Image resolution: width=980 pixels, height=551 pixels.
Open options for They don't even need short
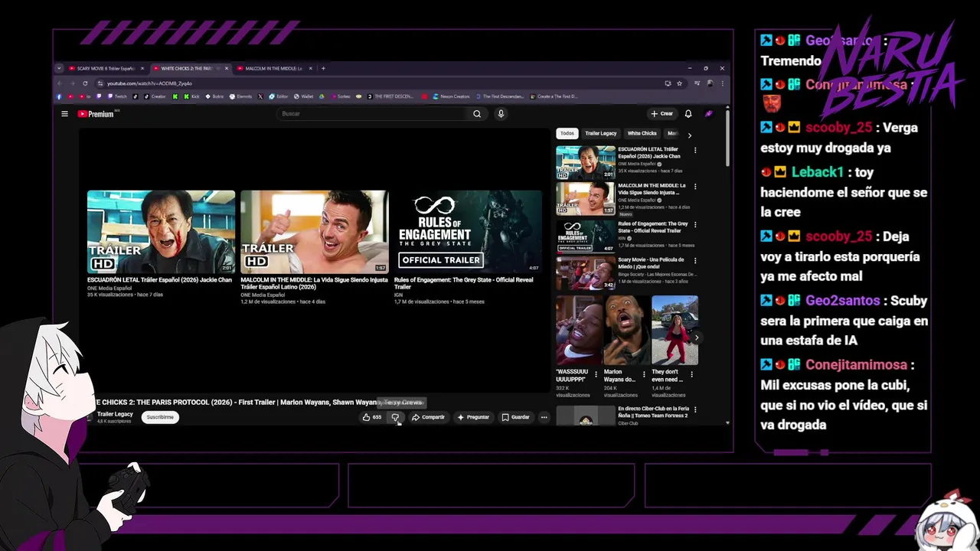point(692,375)
